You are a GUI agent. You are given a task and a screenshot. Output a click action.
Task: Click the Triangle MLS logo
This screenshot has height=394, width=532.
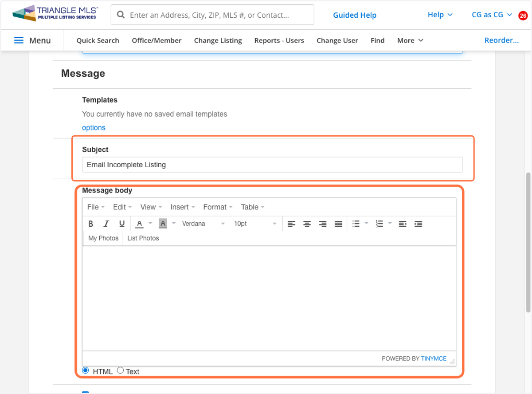(55, 13)
